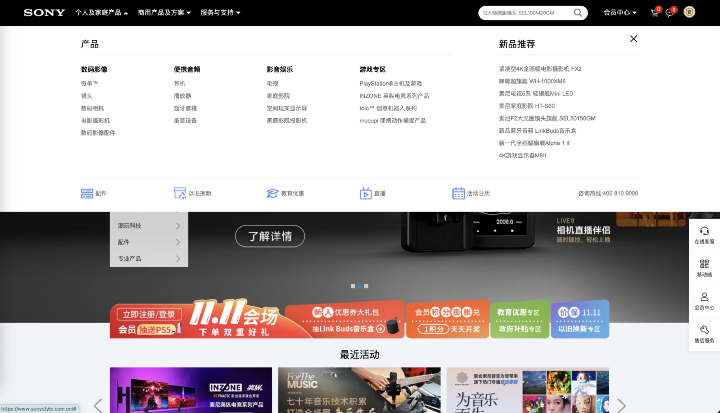Screen dimensions: 720x413
Task: Select the first carousel dot
Action: (x=353, y=286)
